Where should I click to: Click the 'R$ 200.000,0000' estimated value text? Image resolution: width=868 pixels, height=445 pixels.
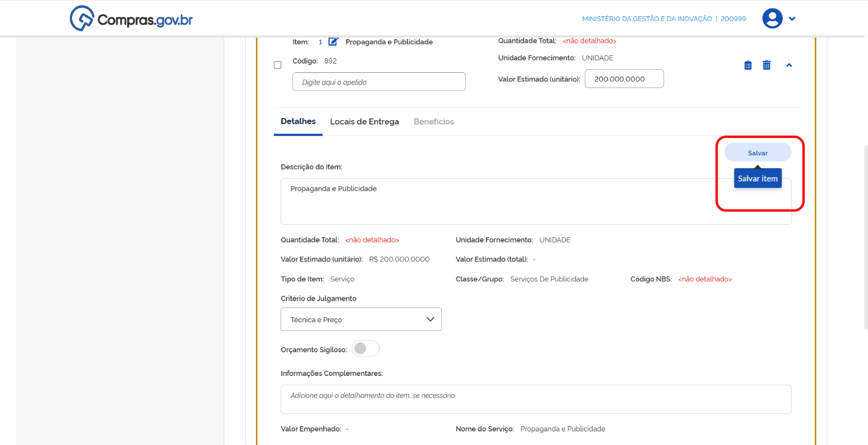tap(399, 259)
